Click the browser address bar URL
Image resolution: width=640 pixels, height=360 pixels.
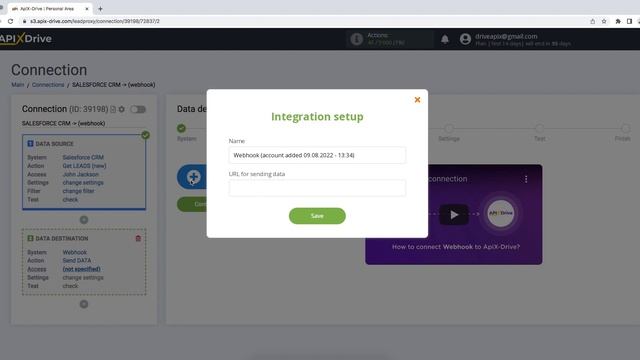click(95, 21)
